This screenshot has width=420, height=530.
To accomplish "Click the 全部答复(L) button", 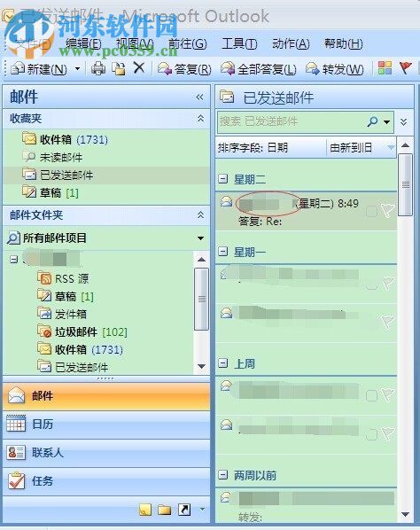I will pos(259,69).
